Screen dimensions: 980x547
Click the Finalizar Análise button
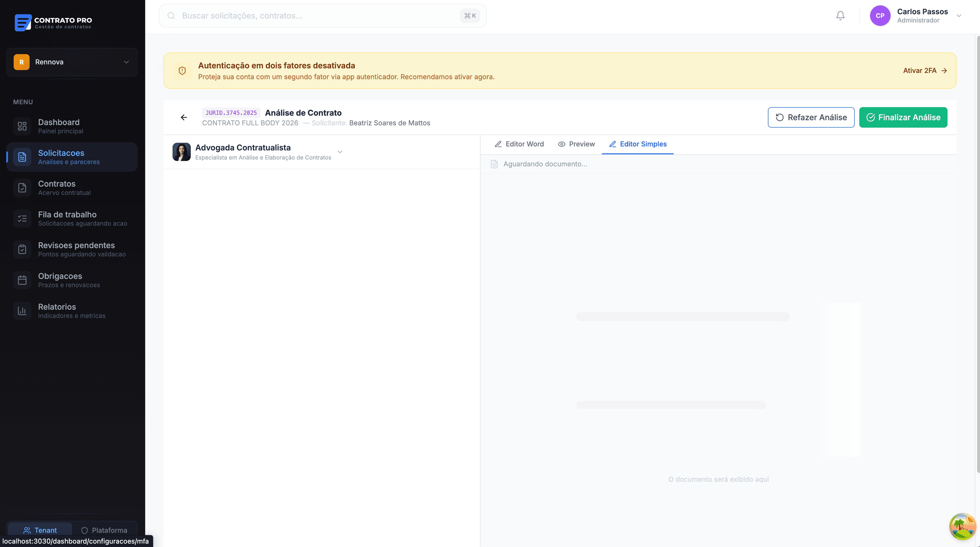903,117
